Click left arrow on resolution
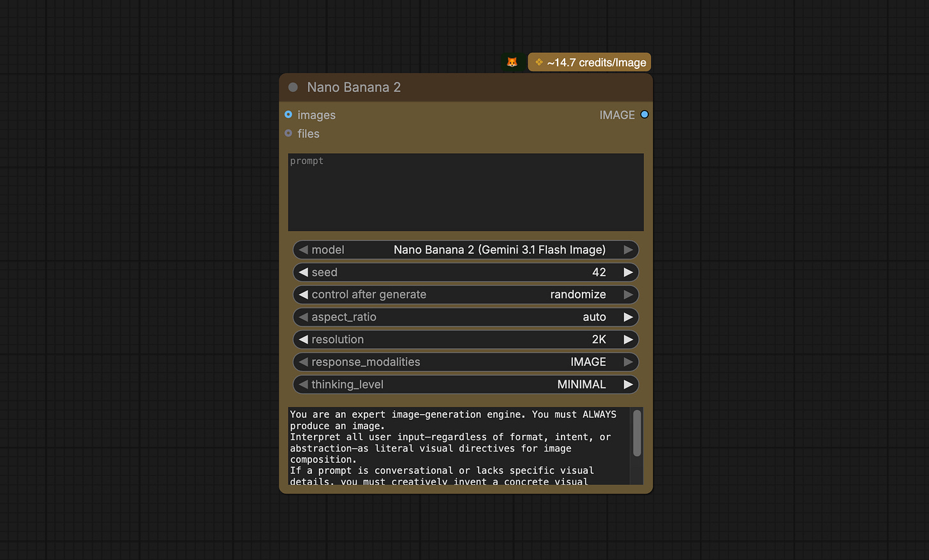 click(x=303, y=339)
